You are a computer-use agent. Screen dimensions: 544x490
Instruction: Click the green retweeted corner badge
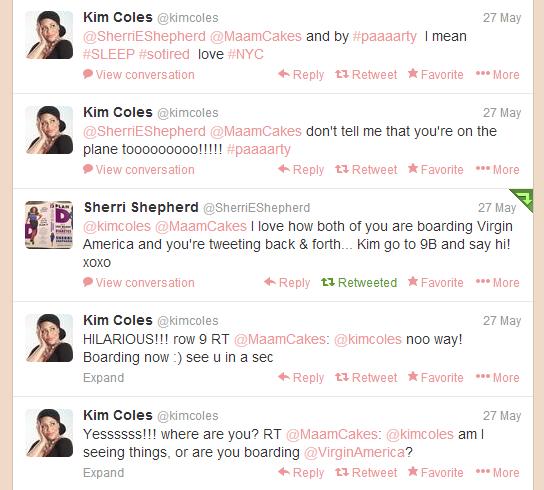click(x=523, y=198)
